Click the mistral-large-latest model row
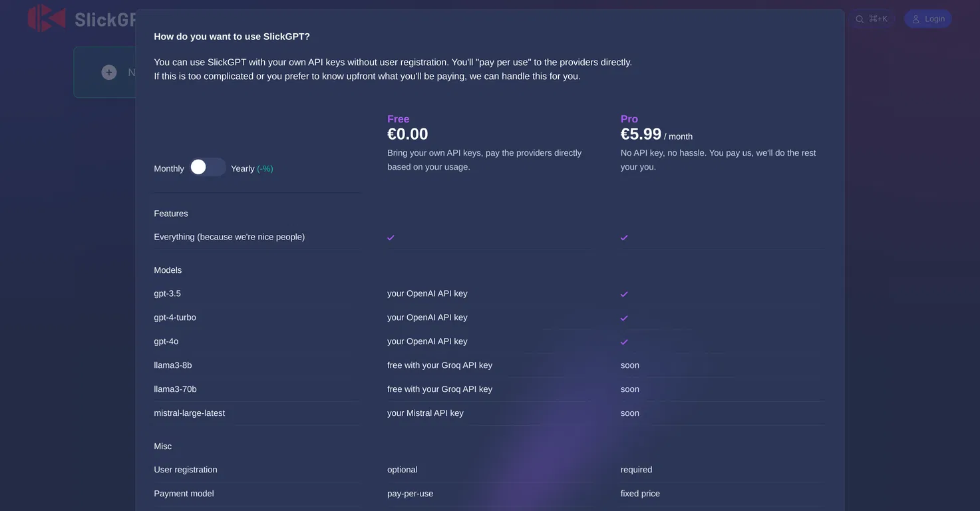Screen dimensions: 980x511 (489, 413)
